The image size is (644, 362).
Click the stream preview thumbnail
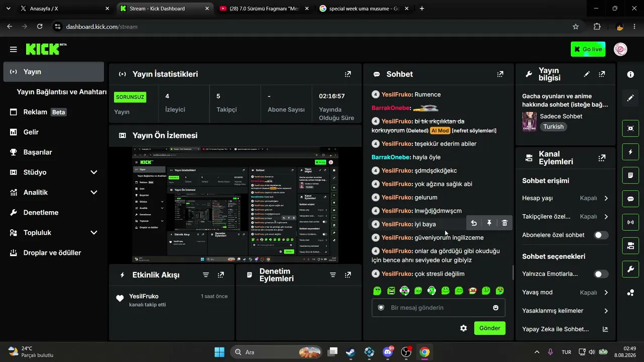(235, 205)
